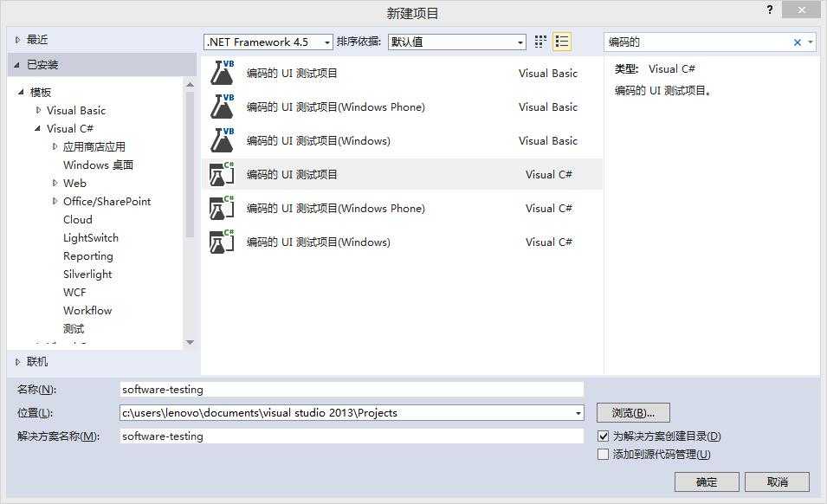Expand the Web tree node
Image resolution: width=827 pixels, height=504 pixels.
55,183
